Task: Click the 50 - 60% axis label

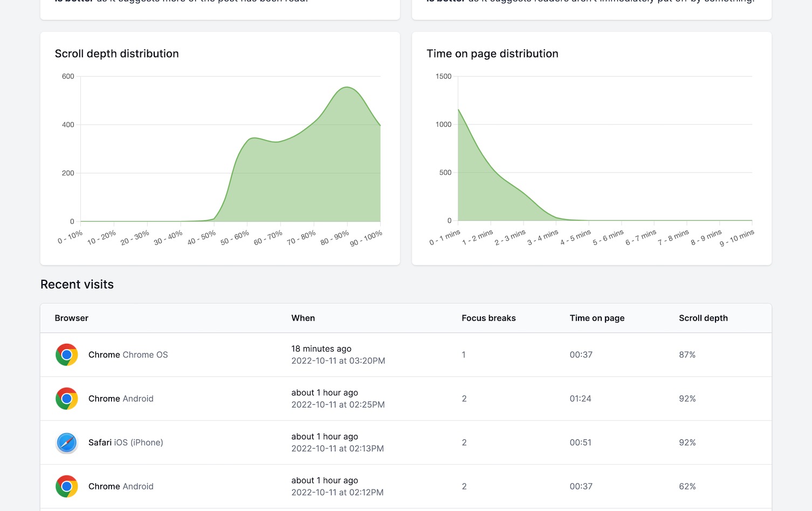Action: click(235, 238)
